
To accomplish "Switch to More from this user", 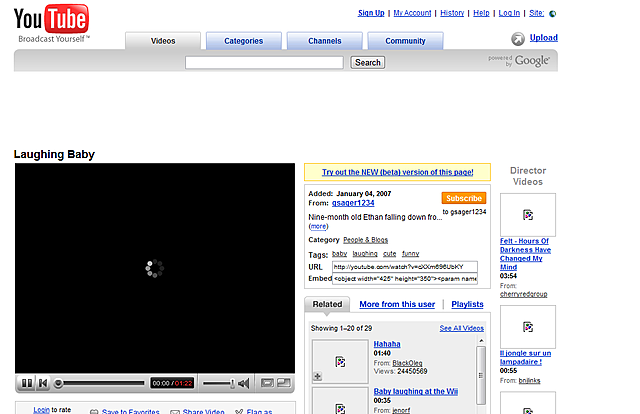I will point(397,304).
